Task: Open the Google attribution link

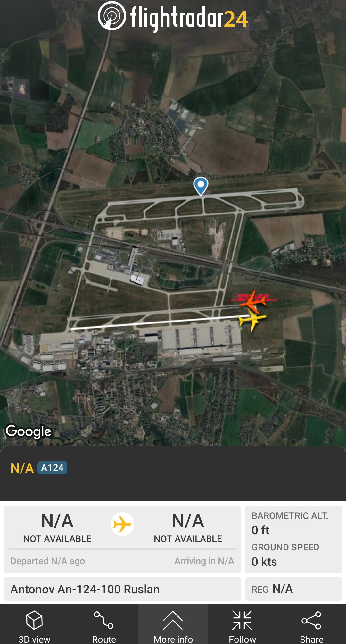Action: click(x=29, y=431)
